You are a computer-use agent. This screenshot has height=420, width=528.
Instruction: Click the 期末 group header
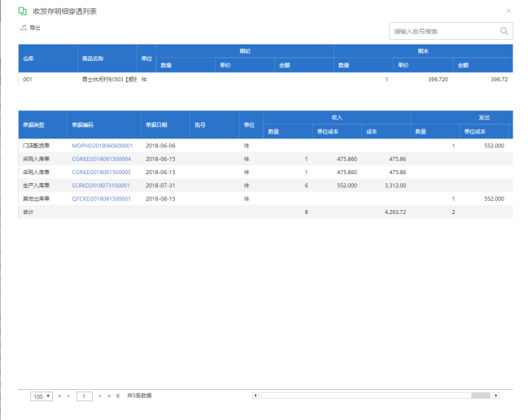[423, 51]
